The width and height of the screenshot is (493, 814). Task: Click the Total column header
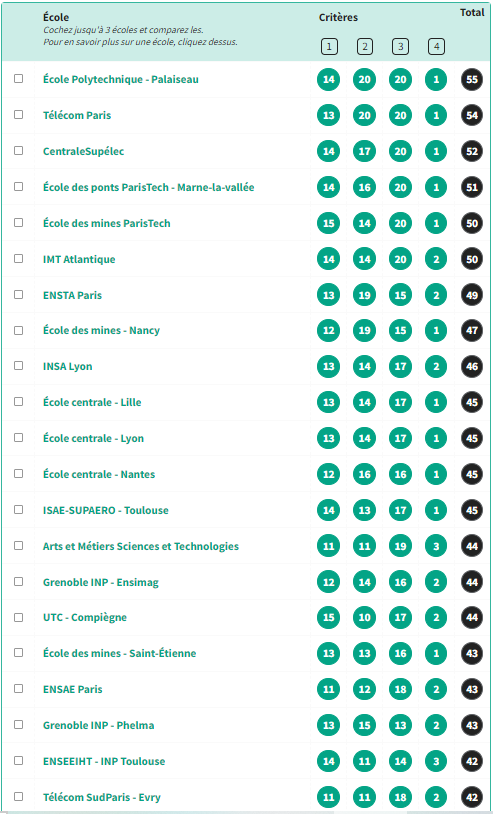[472, 12]
